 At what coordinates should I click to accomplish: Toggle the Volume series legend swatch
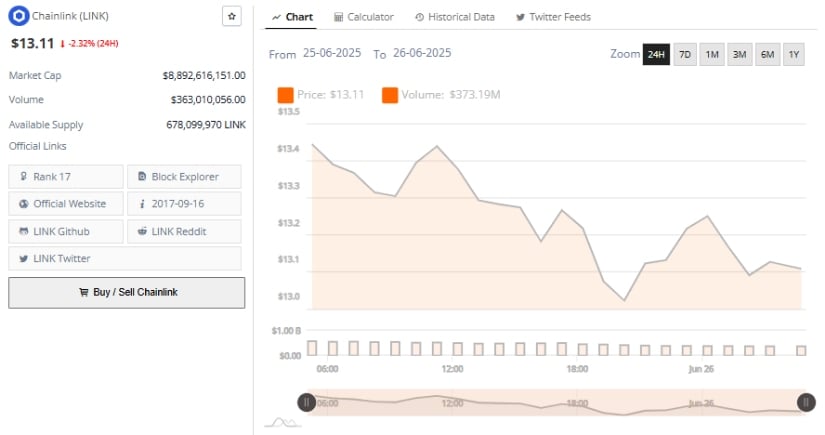[390, 95]
